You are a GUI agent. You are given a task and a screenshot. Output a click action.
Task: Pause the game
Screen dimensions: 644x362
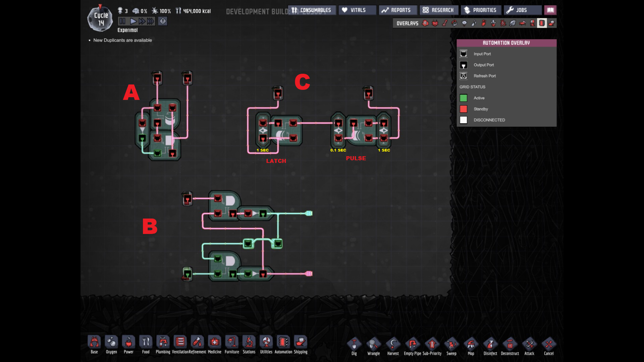point(122,21)
